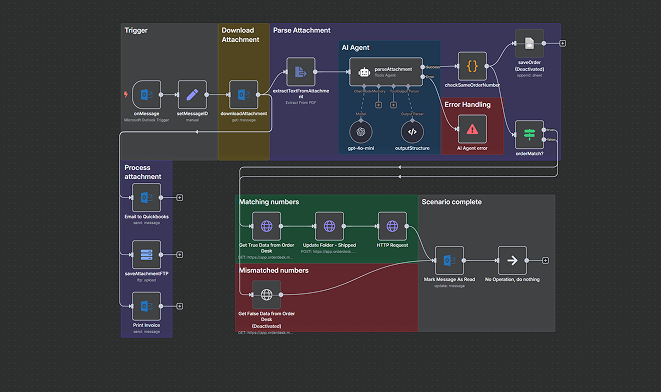The height and width of the screenshot is (392, 661).
Task: Click the Scenario complete sticky note title
Action: point(451,202)
